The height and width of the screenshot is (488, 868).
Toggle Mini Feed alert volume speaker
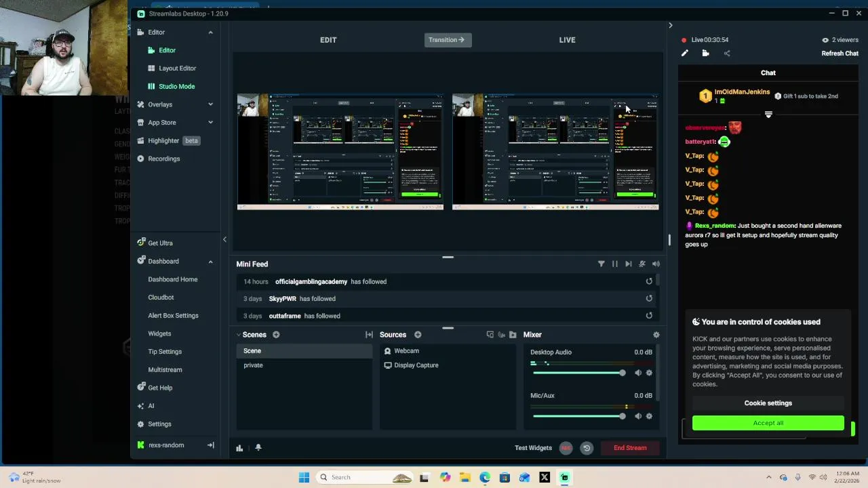click(656, 264)
